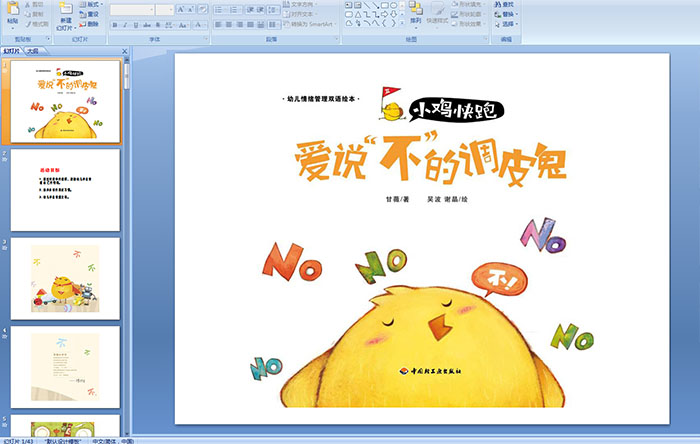
Task: Select the Down Arrow block shape
Action: (393, 14)
